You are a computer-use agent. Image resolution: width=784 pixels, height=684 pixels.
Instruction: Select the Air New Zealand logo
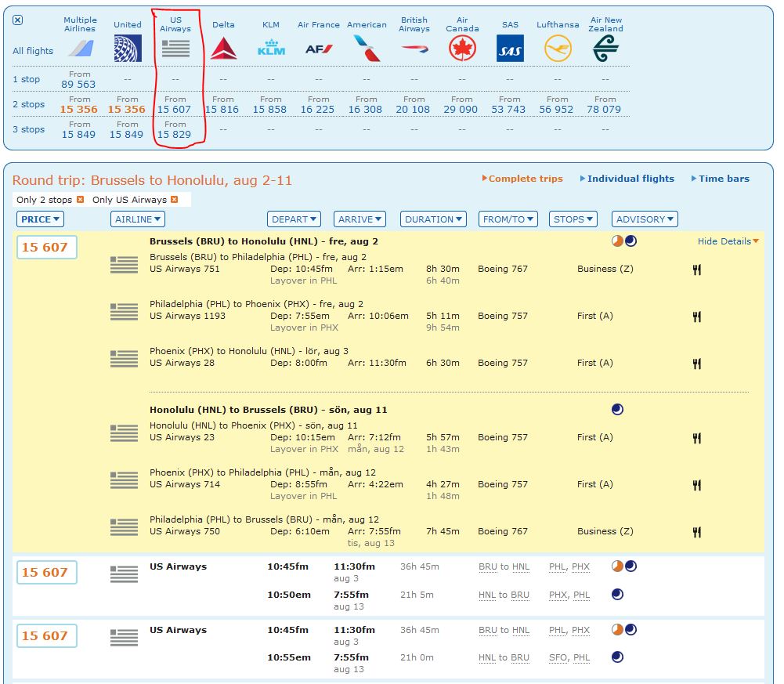(x=605, y=49)
